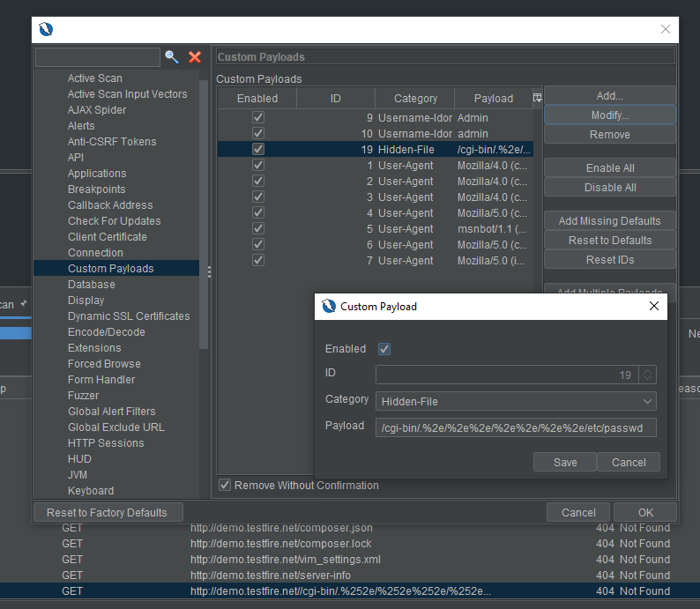This screenshot has width=700, height=609.
Task: Open Callback Address options
Action: [x=110, y=204]
